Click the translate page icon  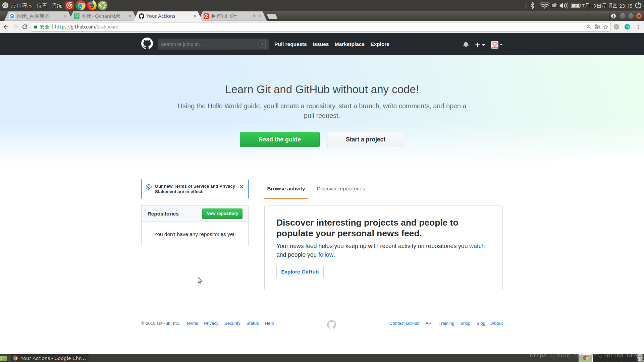[597, 27]
